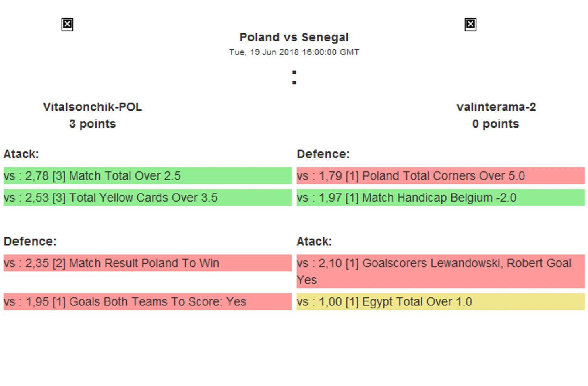Click the 3 points score label
The height and width of the screenshot is (386, 588).
coord(93,124)
